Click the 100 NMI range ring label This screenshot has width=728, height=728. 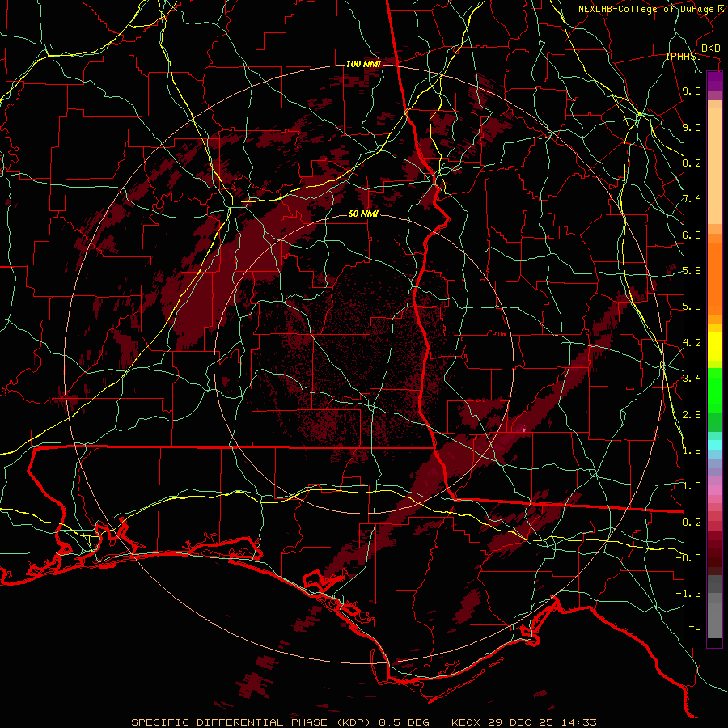[x=363, y=64]
